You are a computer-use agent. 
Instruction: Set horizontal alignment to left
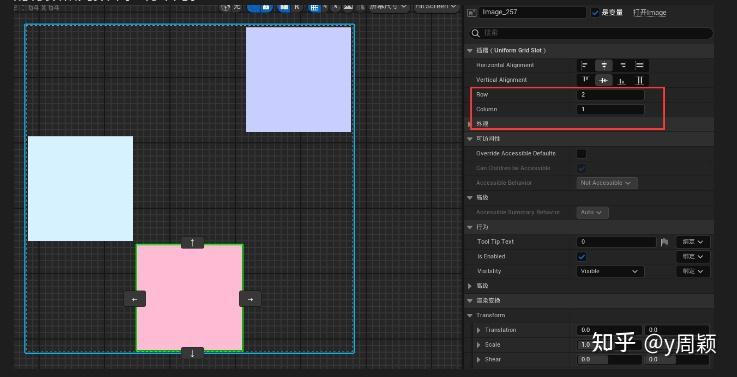pyautogui.click(x=585, y=65)
